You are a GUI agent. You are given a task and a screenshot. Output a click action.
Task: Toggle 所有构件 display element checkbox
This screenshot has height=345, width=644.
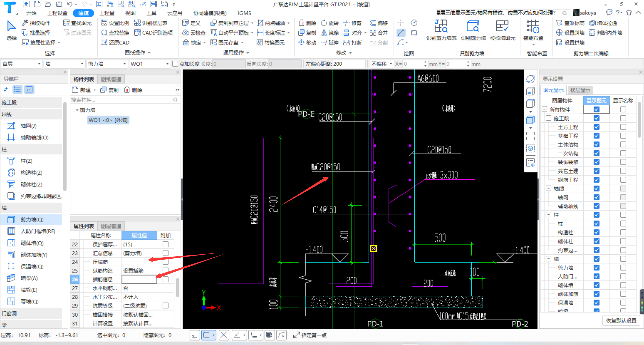(x=596, y=109)
